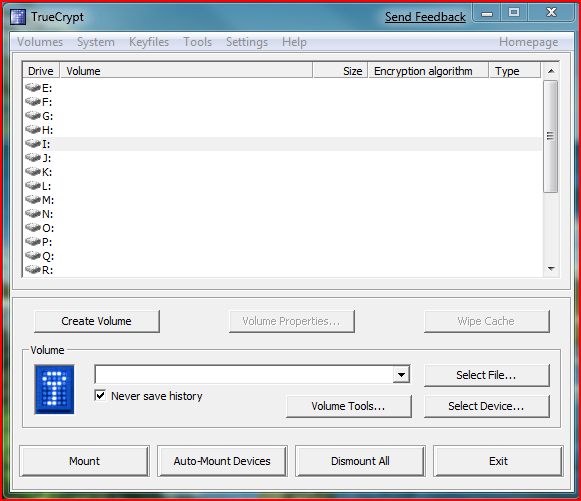Click the drive icon for F:
This screenshot has width=581, height=501.
tap(33, 102)
